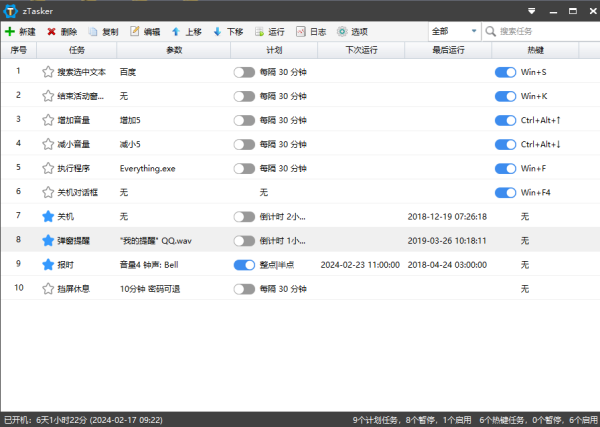The width and height of the screenshot is (600, 427).
Task: Sort by the 下次运行 column header
Action: pyautogui.click(x=361, y=50)
